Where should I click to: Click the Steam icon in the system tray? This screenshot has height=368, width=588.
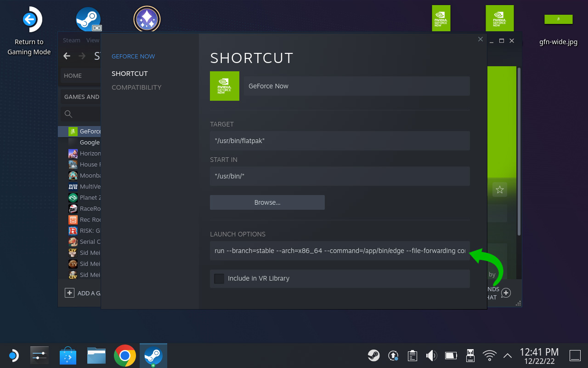click(x=373, y=355)
